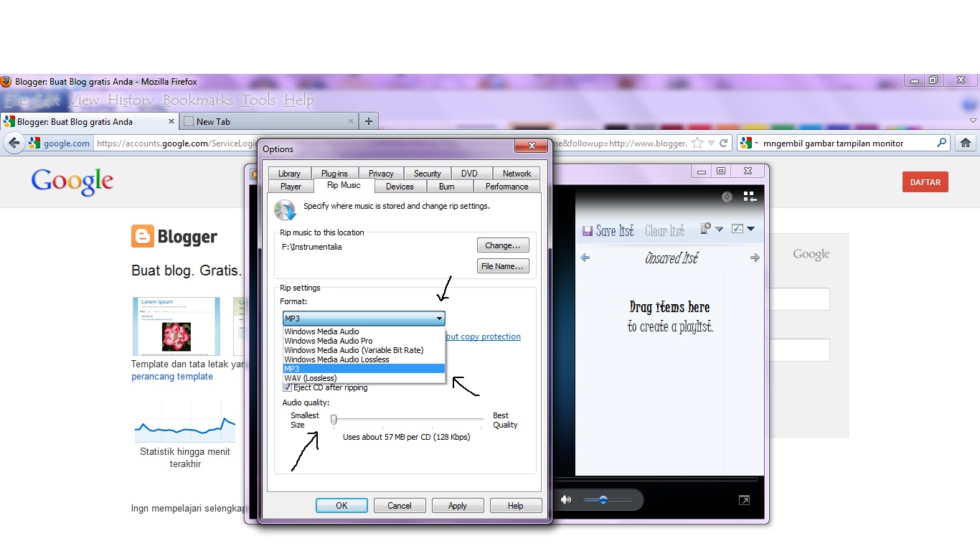This screenshot has height=551, width=980.
Task: Expand the bookmarks toolbar overflow arrow
Action: coord(974,121)
